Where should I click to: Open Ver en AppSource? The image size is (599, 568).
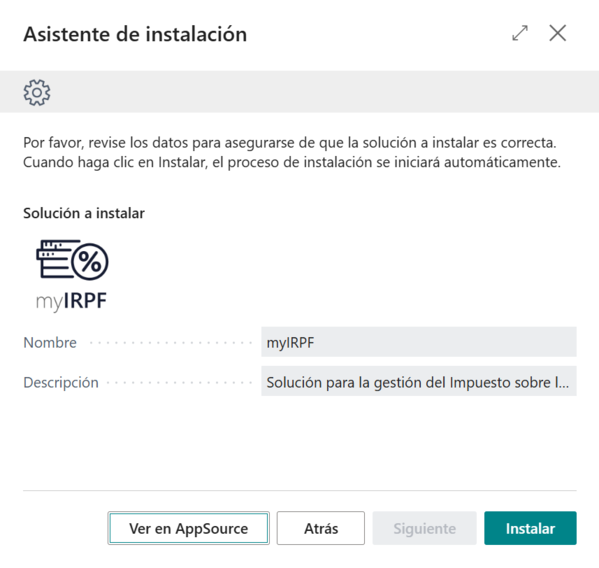tap(189, 528)
